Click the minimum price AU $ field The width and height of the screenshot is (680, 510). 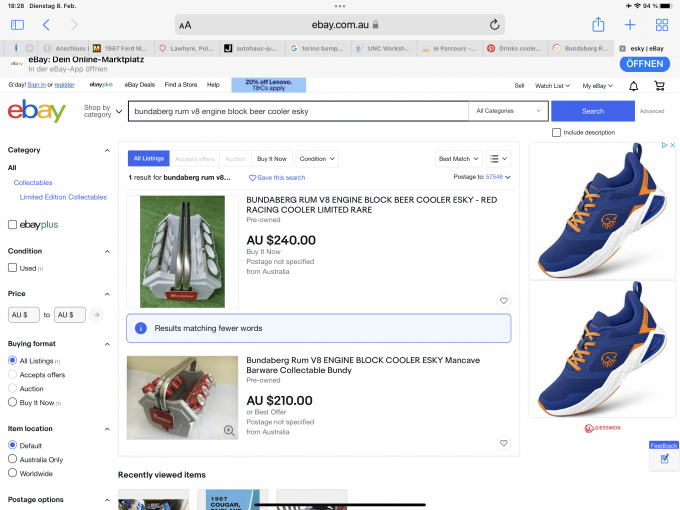24,314
